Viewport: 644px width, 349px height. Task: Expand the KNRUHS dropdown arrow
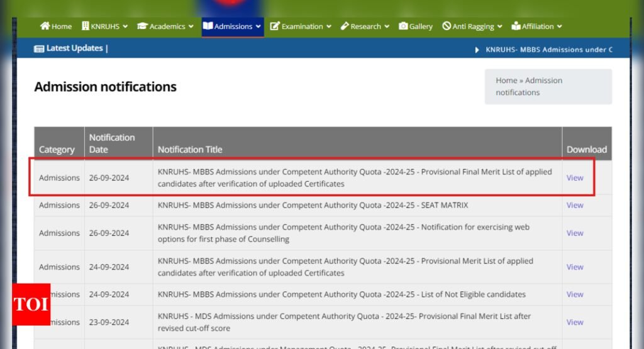[125, 26]
